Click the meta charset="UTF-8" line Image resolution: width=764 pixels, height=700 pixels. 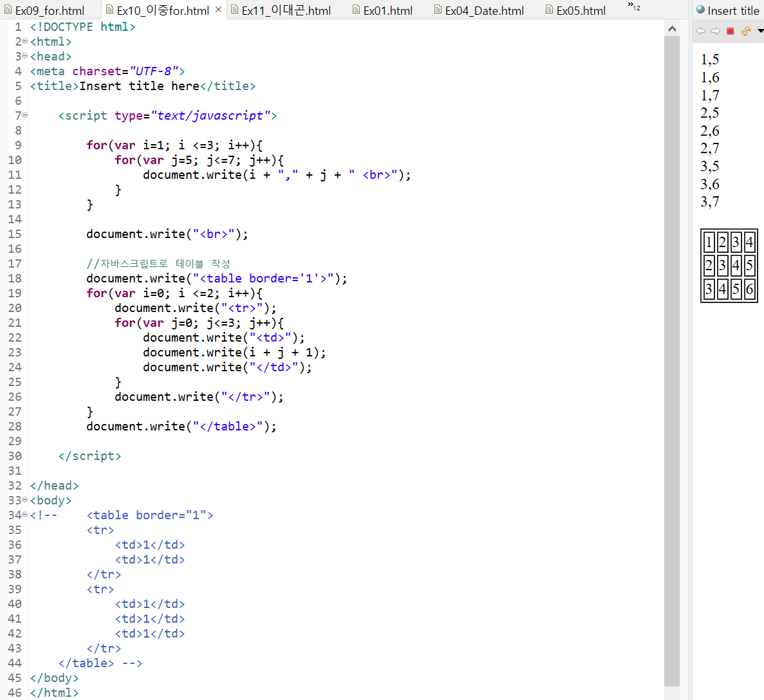pyautogui.click(x=107, y=71)
